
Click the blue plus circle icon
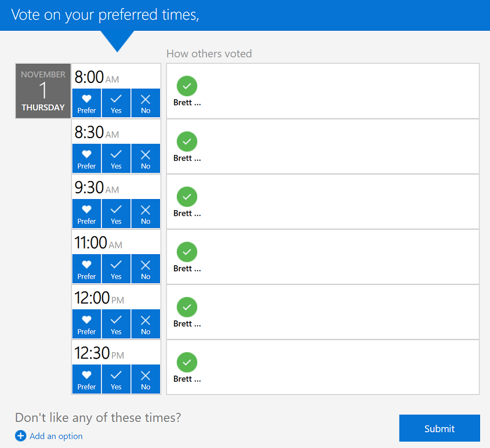(x=21, y=436)
